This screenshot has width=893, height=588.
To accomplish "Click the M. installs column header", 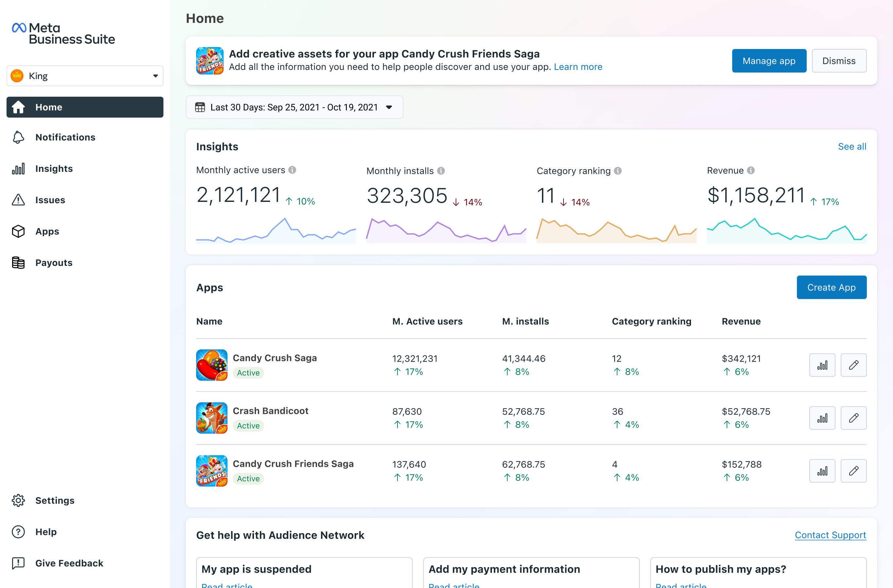I will point(525,321).
